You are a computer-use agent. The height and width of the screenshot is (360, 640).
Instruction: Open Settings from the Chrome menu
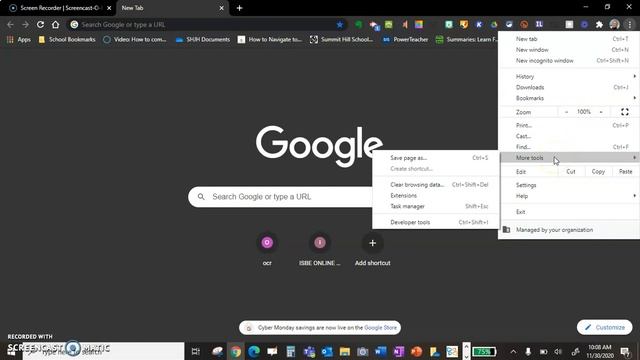coord(569,185)
